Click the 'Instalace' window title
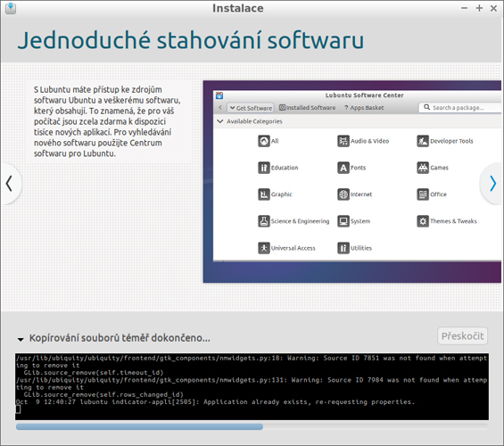This screenshot has height=446, width=504. click(x=238, y=8)
